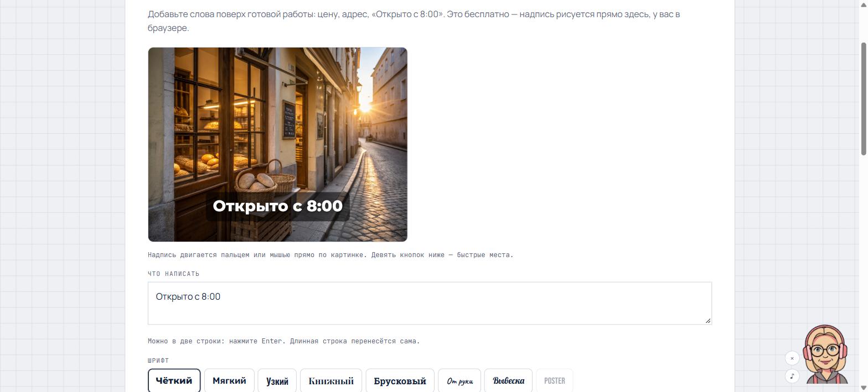Choose the Мягкий font
Screen dimensions: 868x392
229,381
